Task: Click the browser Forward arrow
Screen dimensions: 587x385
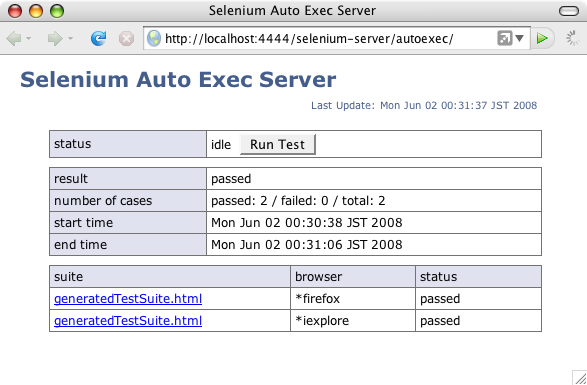Action: [55, 38]
